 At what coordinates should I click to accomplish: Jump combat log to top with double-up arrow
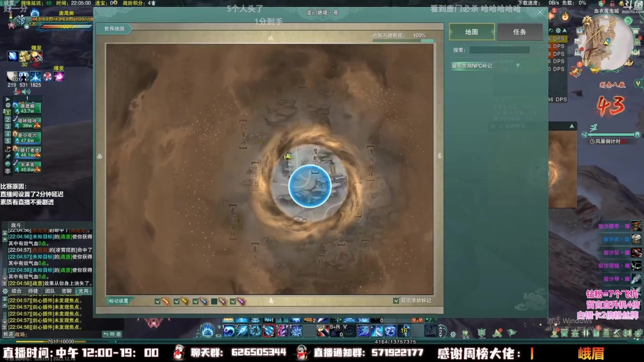(x=5, y=233)
